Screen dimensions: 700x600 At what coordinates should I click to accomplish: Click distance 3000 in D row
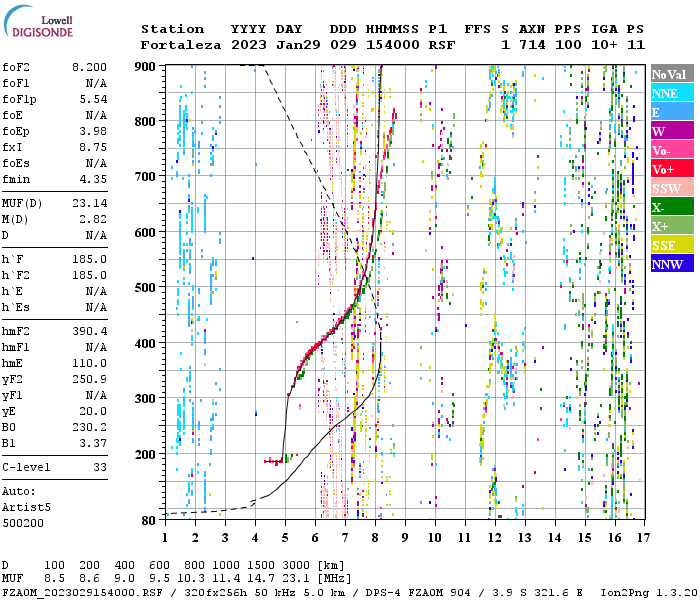[x=295, y=566]
